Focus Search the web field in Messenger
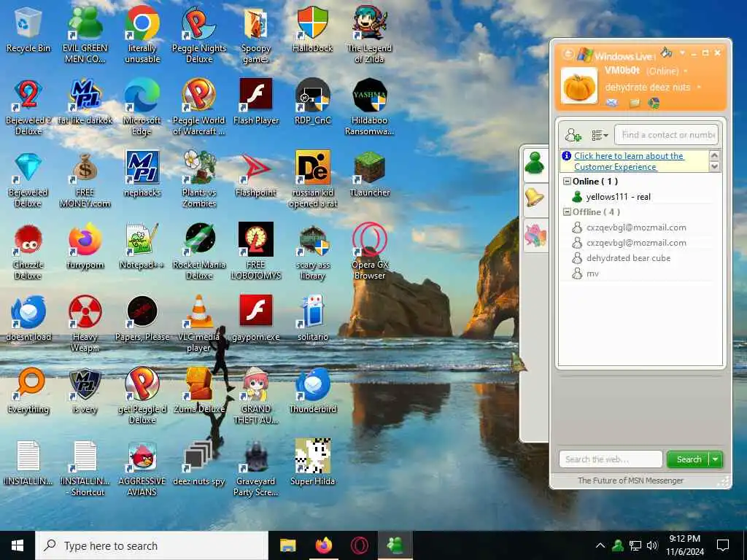747x560 pixels. coord(611,459)
